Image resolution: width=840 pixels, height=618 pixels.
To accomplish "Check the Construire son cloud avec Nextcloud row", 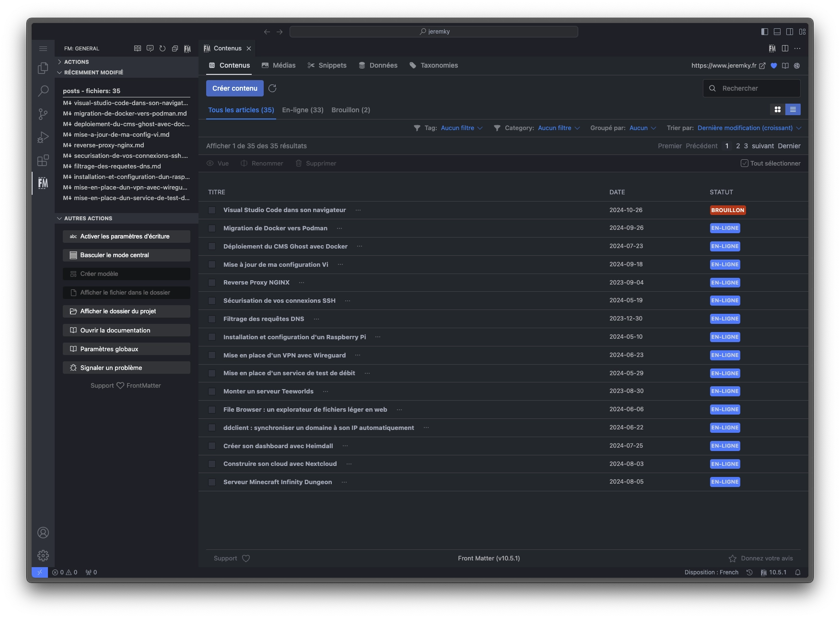I will click(212, 464).
